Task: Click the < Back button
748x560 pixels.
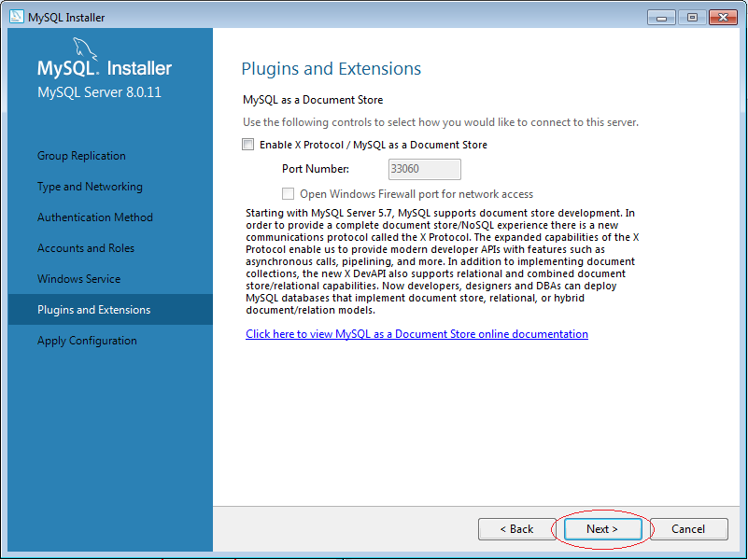Action: [516, 529]
